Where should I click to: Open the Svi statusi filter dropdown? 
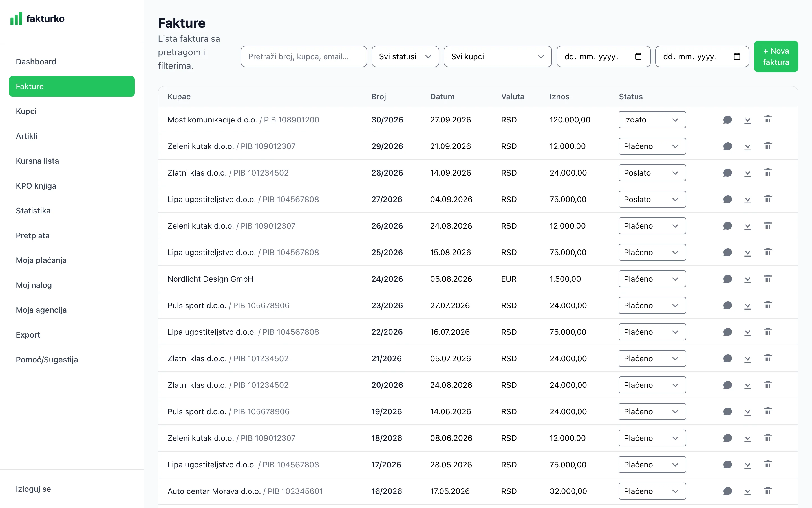pyautogui.click(x=405, y=56)
